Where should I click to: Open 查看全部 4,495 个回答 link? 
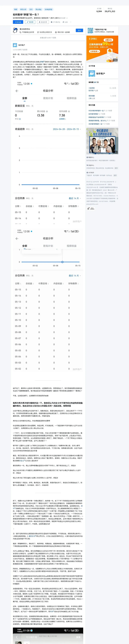pos(48,38)
